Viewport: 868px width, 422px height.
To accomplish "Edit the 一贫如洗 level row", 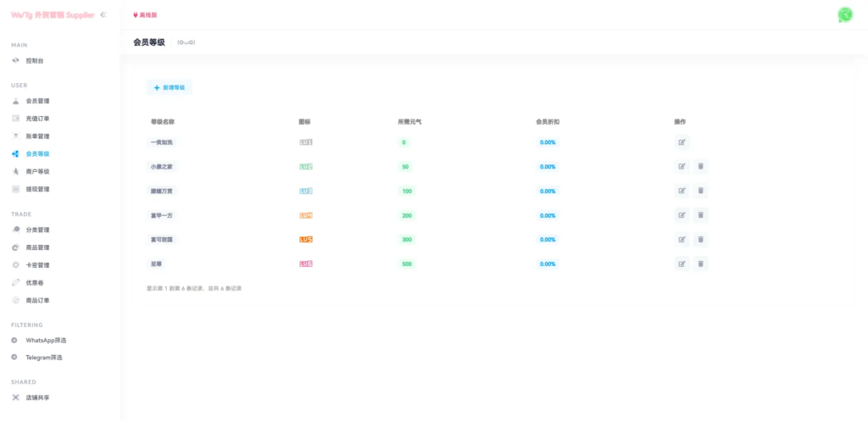I will pos(682,142).
